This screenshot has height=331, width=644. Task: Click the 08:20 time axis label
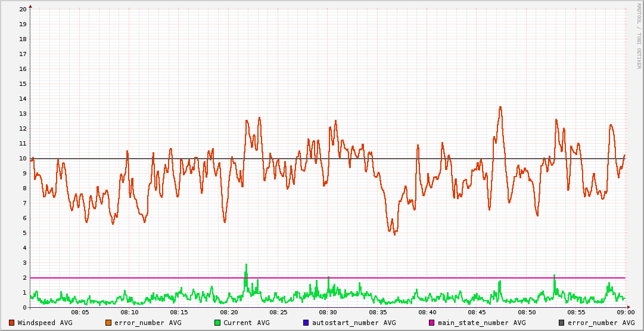[x=229, y=313]
